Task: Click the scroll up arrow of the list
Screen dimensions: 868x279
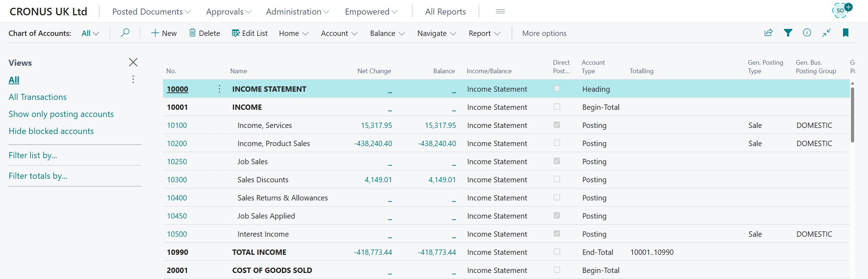Action: coord(852,83)
